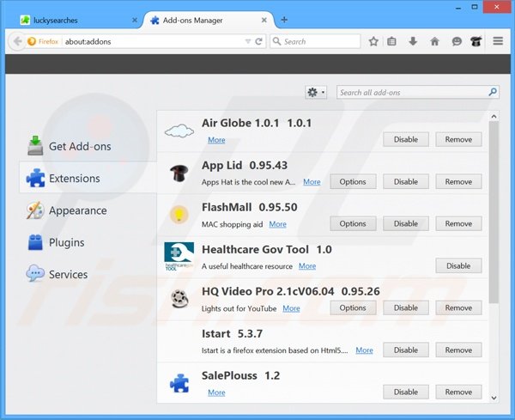The height and width of the screenshot is (420, 515).
Task: Disable the App Lid extension
Action: (x=406, y=181)
